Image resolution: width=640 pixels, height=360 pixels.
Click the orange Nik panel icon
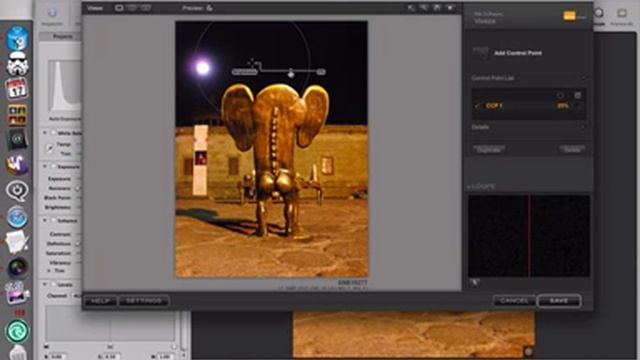click(x=569, y=16)
